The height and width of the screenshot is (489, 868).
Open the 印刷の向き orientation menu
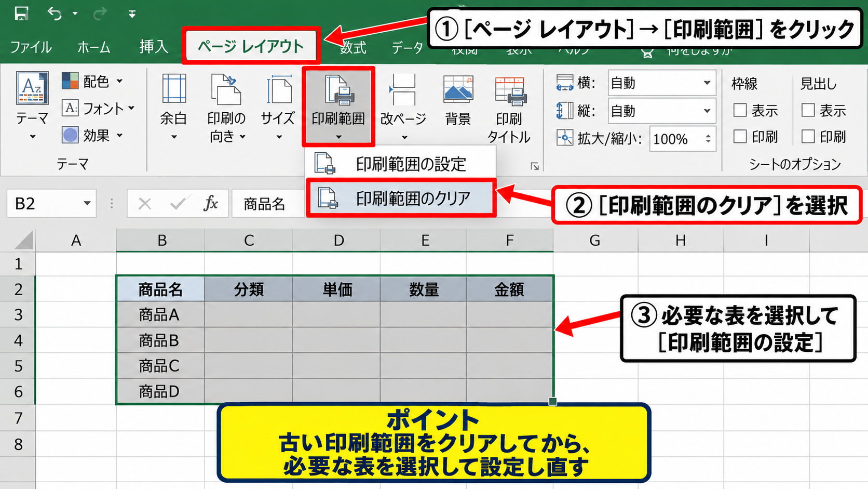click(226, 108)
